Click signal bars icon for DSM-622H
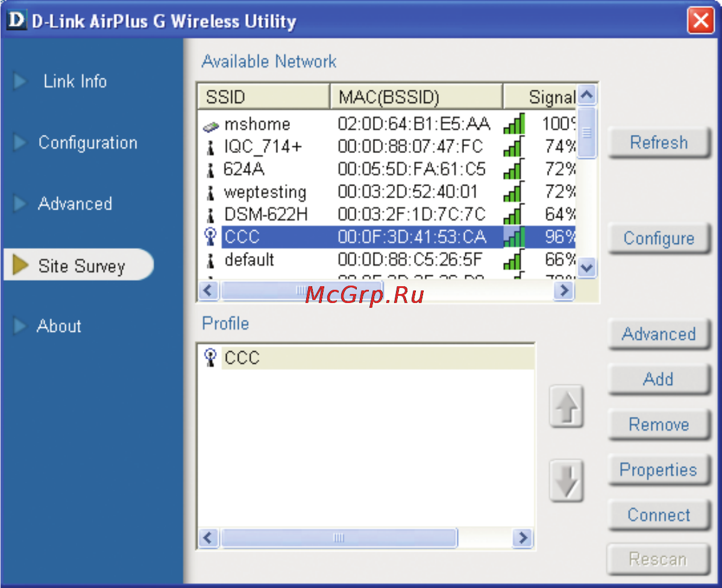This screenshot has width=722, height=588. (514, 214)
